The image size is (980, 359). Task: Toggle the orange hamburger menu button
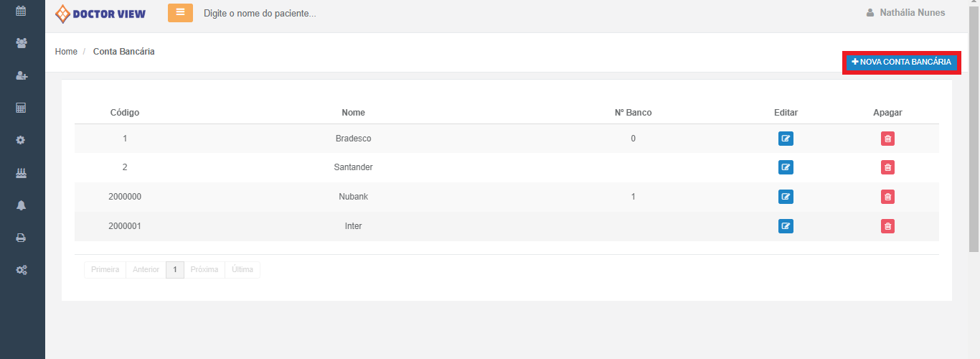(180, 13)
